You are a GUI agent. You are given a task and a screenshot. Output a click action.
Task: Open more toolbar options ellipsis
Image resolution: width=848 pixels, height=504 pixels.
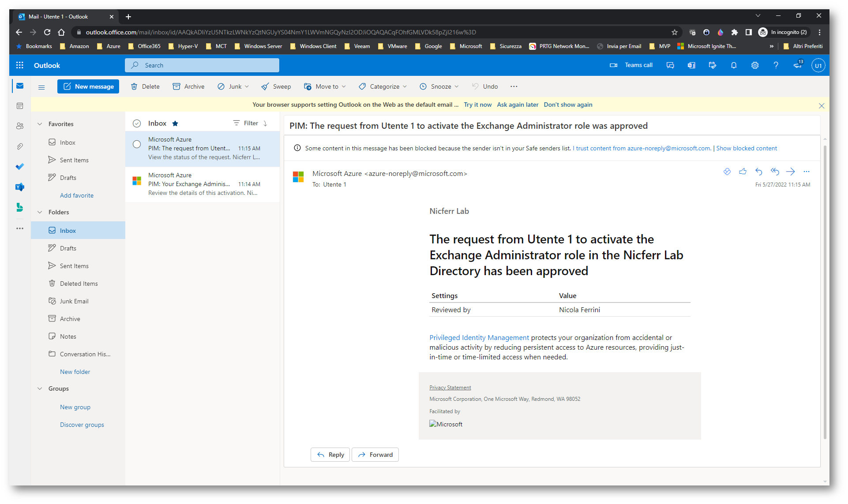click(x=514, y=86)
